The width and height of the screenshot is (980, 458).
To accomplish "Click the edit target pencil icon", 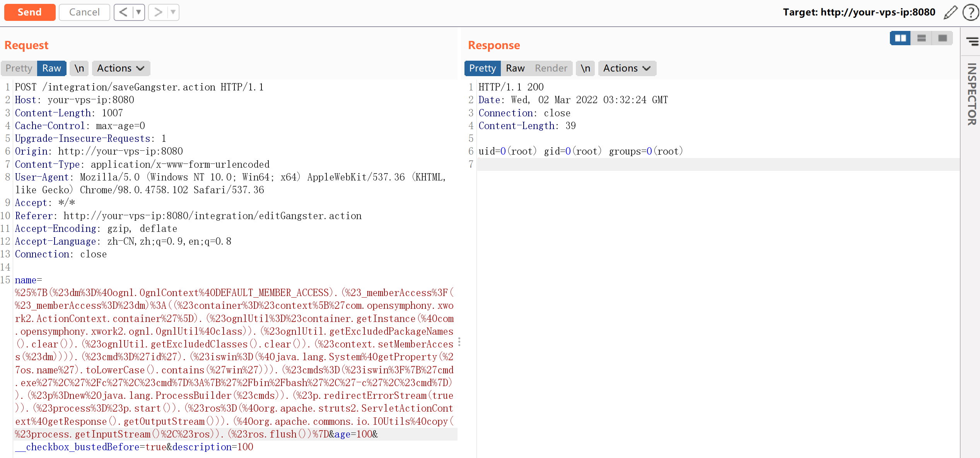I will 950,12.
